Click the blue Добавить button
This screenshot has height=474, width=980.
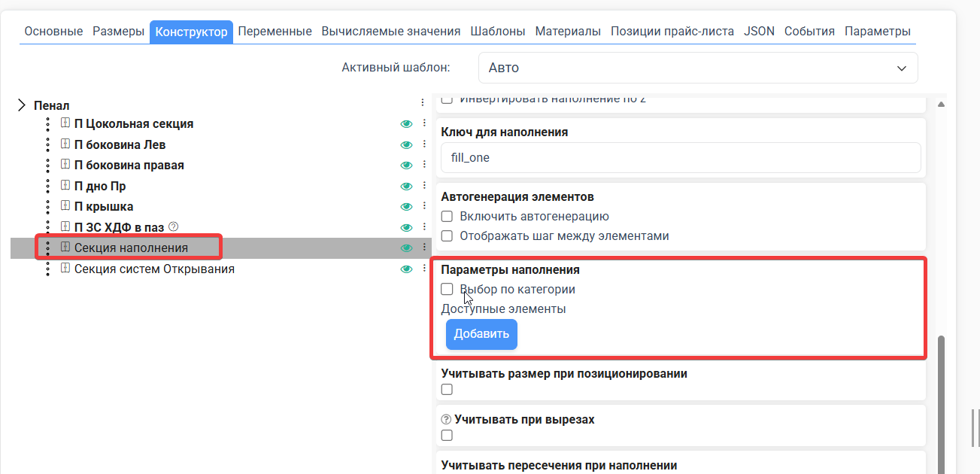(x=481, y=334)
